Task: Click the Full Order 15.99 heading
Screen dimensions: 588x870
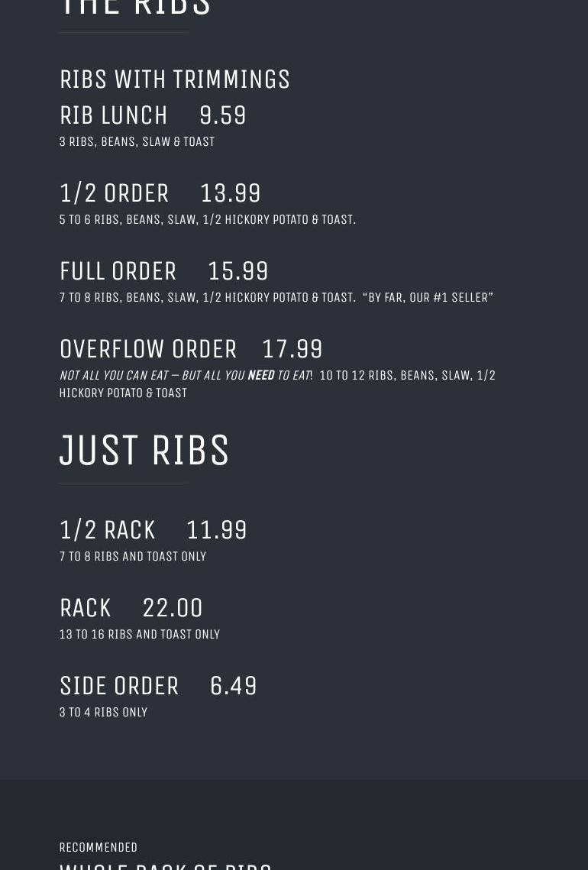Action: pos(164,271)
